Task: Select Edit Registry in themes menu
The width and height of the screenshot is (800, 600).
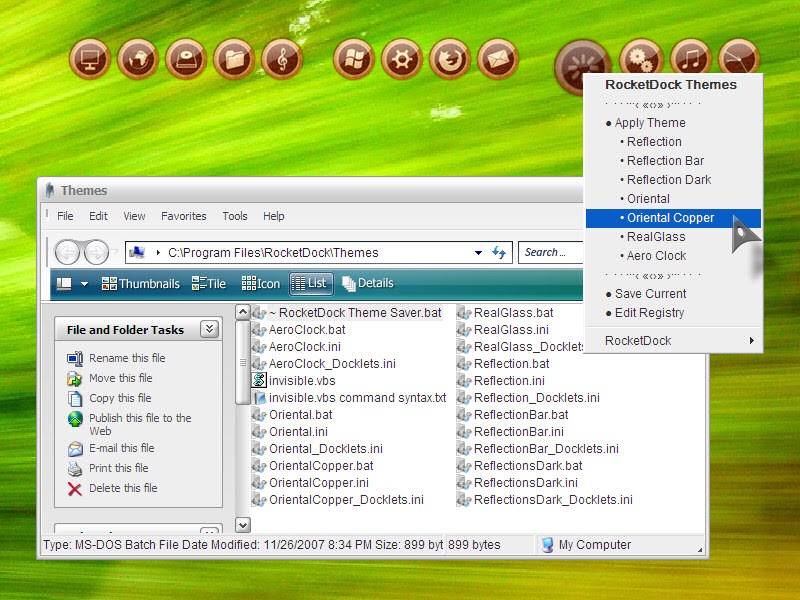Action: (x=673, y=313)
